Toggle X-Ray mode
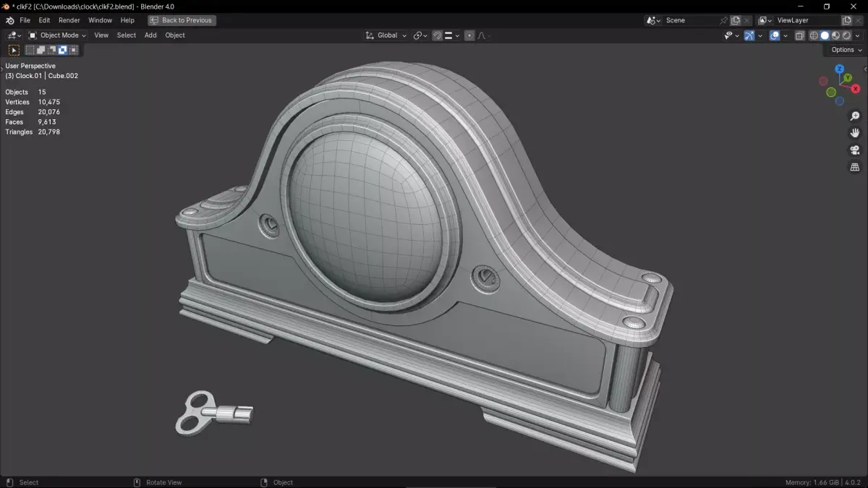Image resolution: width=868 pixels, height=488 pixels. pyautogui.click(x=799, y=35)
